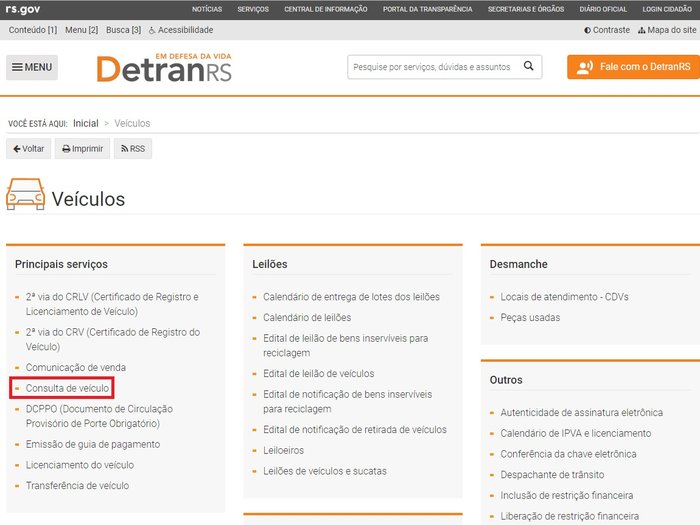Click the Acessibilidade link

tap(181, 30)
